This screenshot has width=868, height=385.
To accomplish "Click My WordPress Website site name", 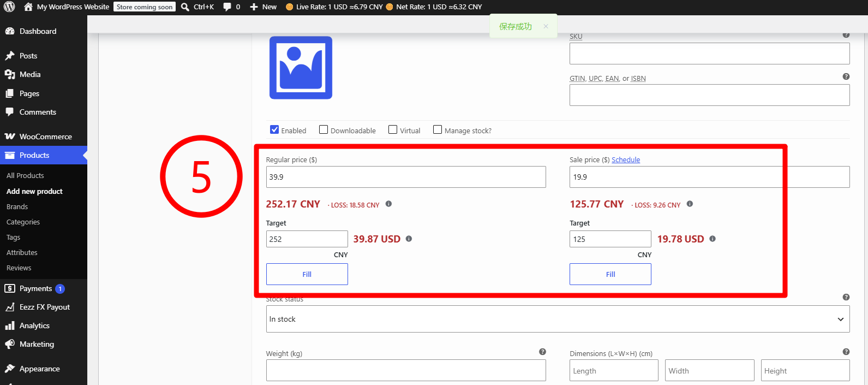I will tap(73, 7).
